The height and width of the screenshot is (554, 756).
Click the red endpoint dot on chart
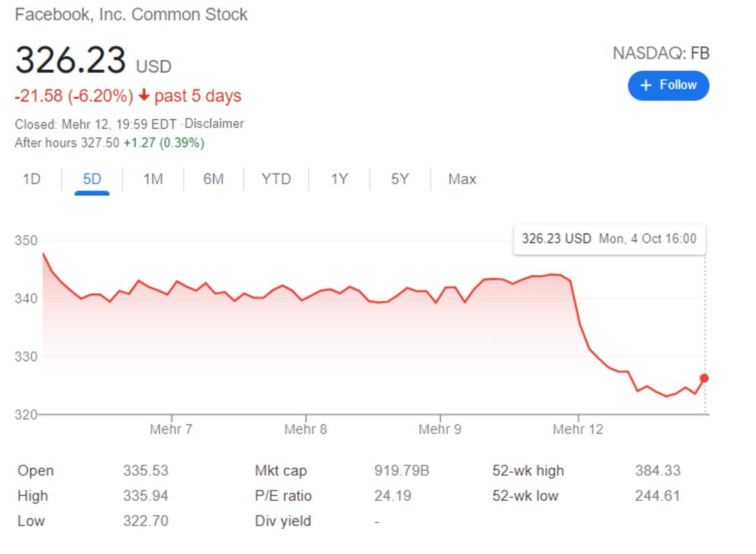coord(704,378)
